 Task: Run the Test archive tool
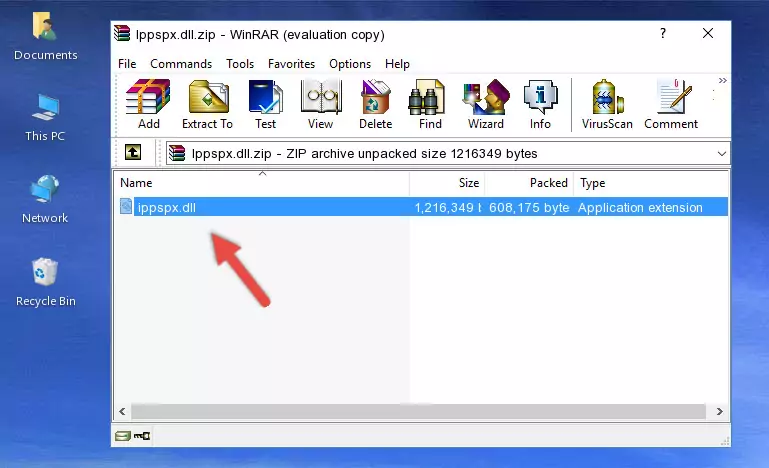click(x=265, y=104)
